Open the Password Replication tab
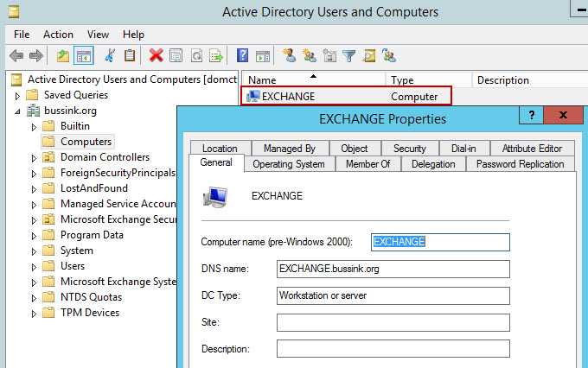This screenshot has width=588, height=368. pos(521,164)
